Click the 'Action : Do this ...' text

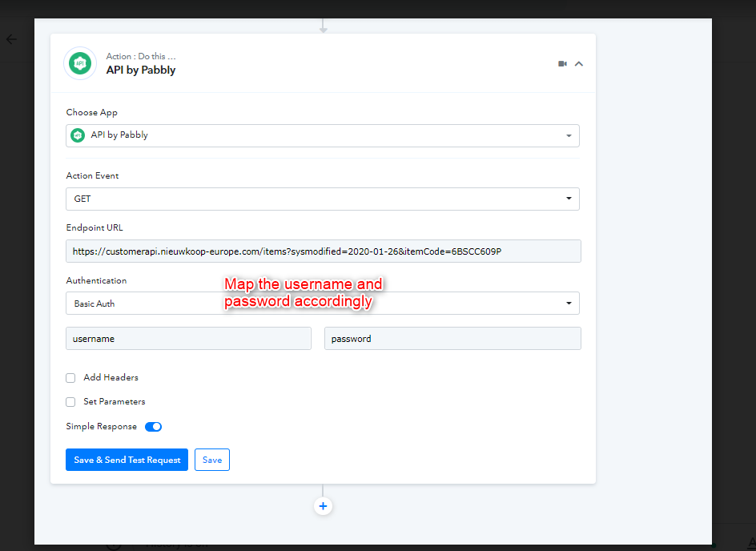[x=141, y=56]
